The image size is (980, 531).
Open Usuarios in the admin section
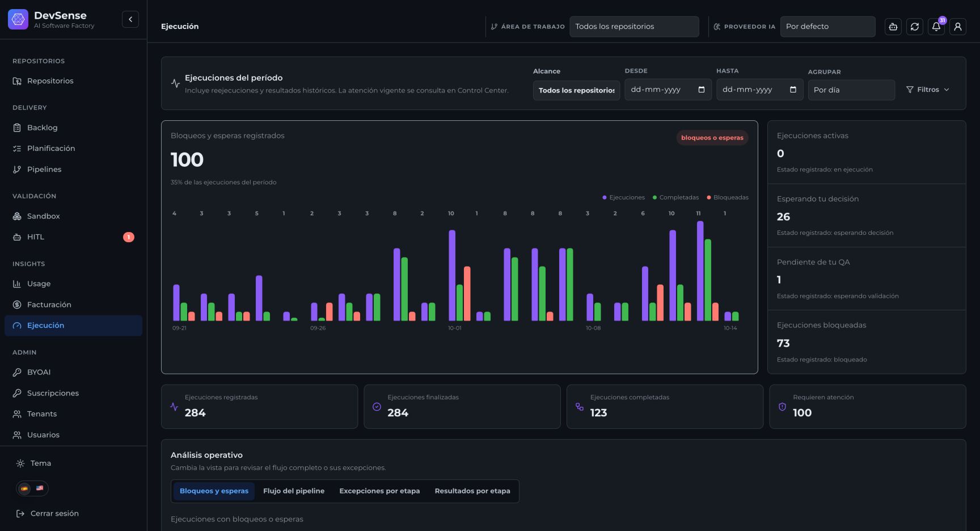click(73, 435)
